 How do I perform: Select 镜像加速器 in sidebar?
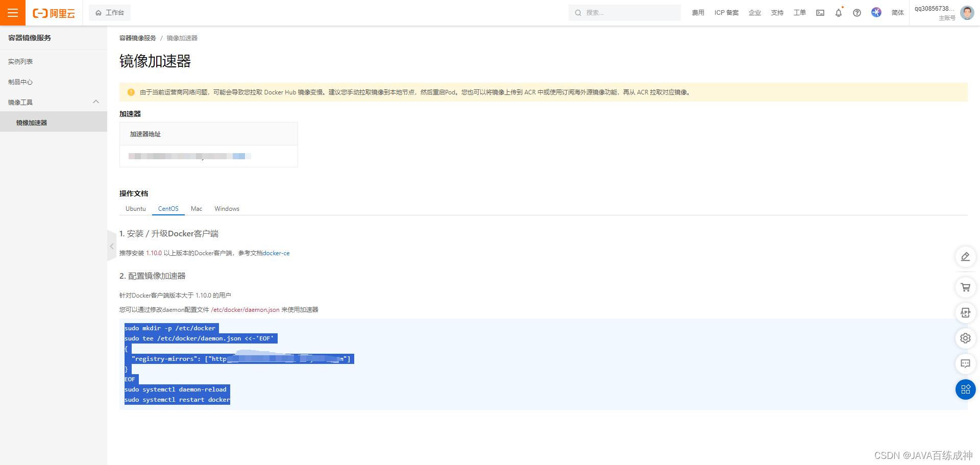coord(54,123)
